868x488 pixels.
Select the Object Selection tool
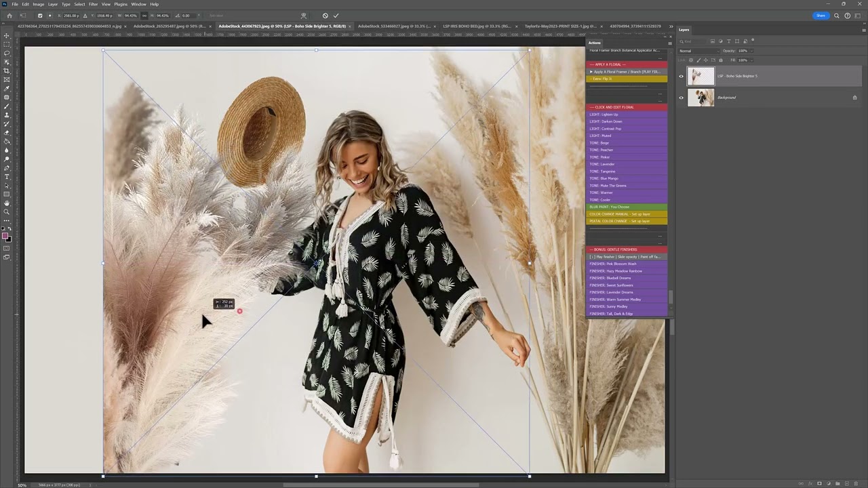click(x=7, y=62)
